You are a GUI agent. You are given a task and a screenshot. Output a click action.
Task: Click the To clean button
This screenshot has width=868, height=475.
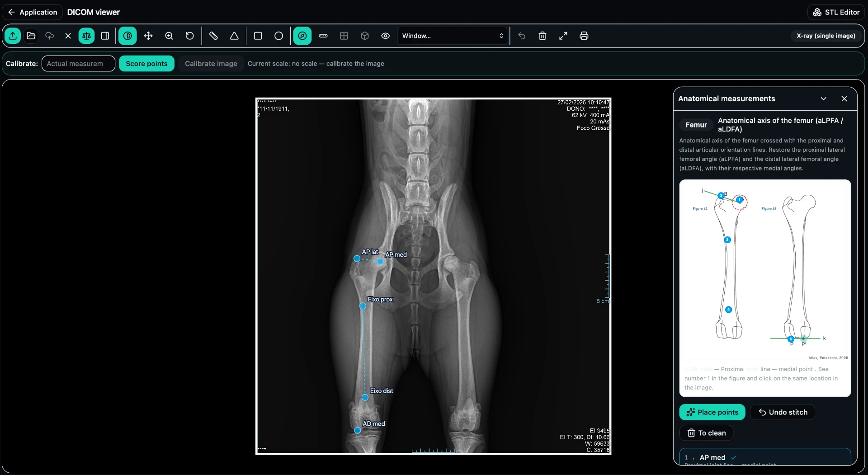tap(706, 433)
